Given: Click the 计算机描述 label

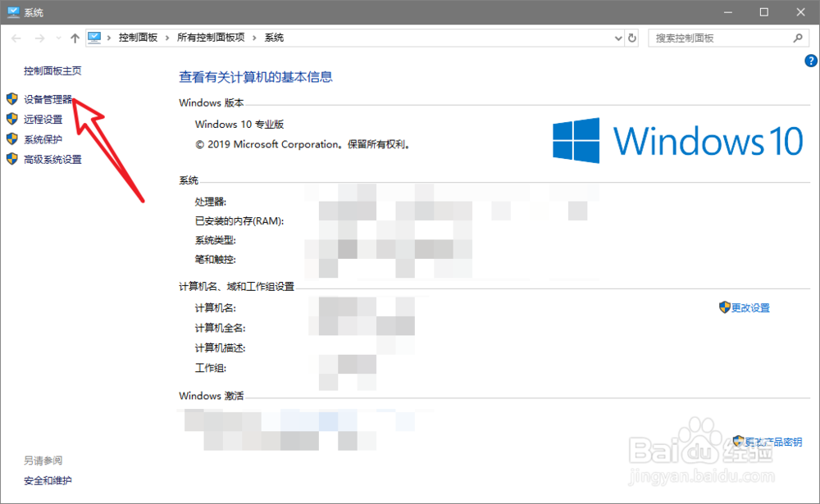Looking at the screenshot, I should 220,348.
